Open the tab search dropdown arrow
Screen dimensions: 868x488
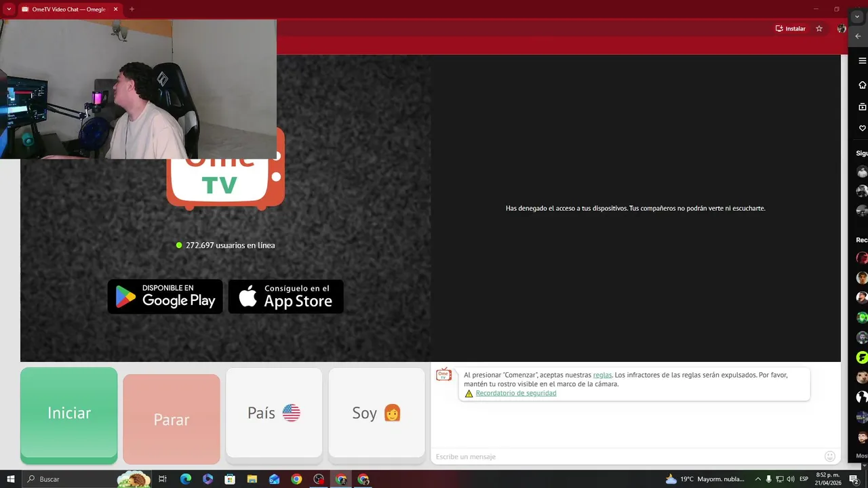[9, 9]
